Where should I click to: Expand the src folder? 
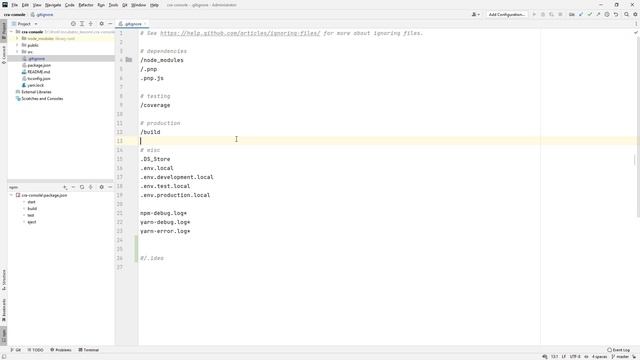17,52
